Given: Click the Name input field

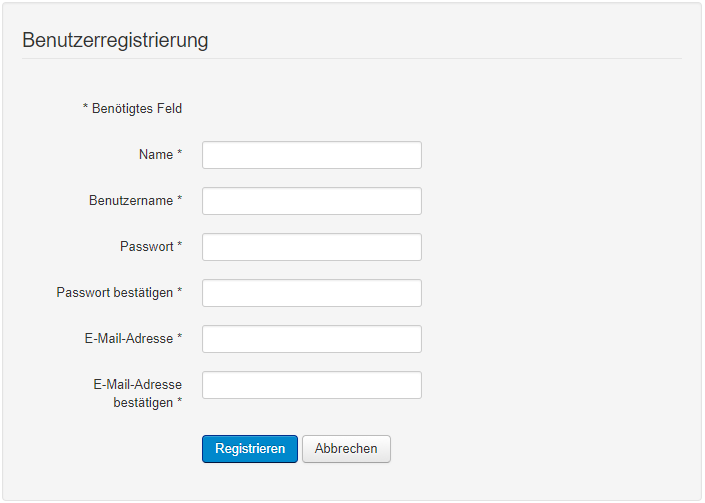Looking at the screenshot, I should (311, 155).
